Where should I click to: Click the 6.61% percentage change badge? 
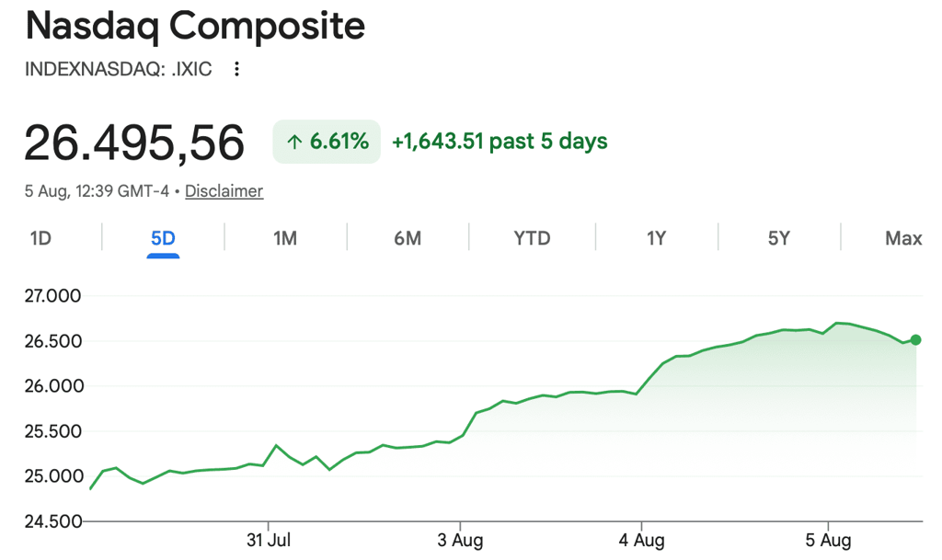point(327,142)
